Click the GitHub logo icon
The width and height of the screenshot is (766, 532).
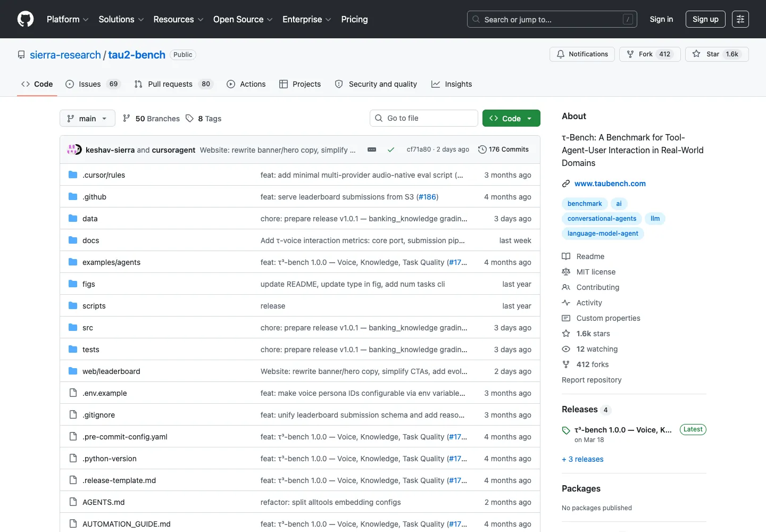coord(26,19)
